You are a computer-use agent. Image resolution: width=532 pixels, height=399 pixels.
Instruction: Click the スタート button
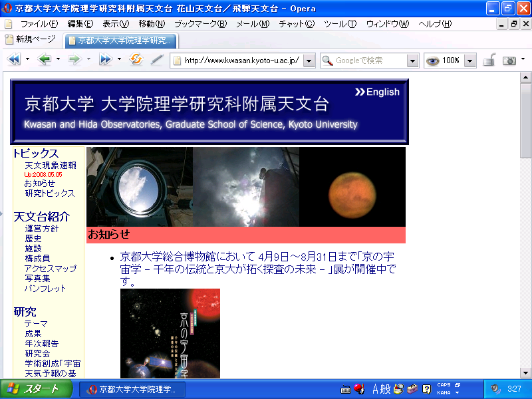coord(36,389)
